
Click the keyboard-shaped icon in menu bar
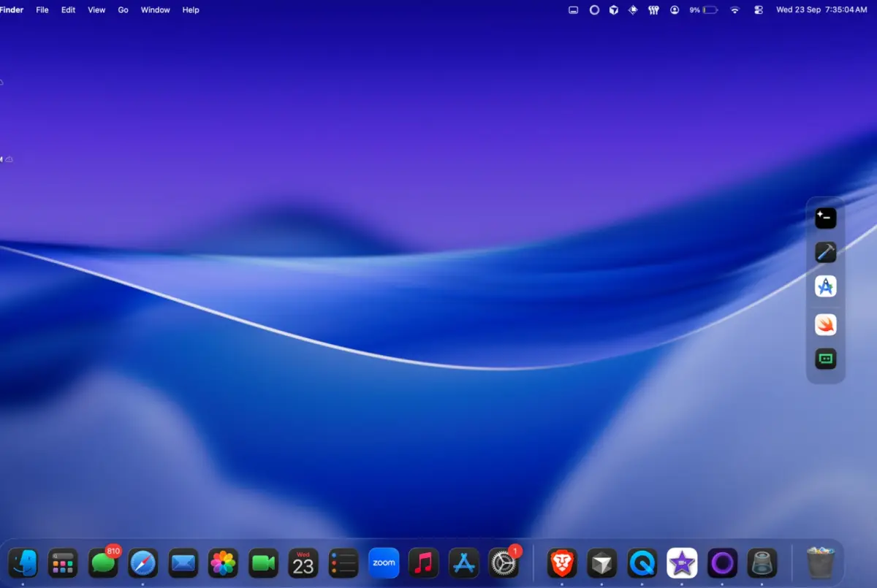click(574, 10)
